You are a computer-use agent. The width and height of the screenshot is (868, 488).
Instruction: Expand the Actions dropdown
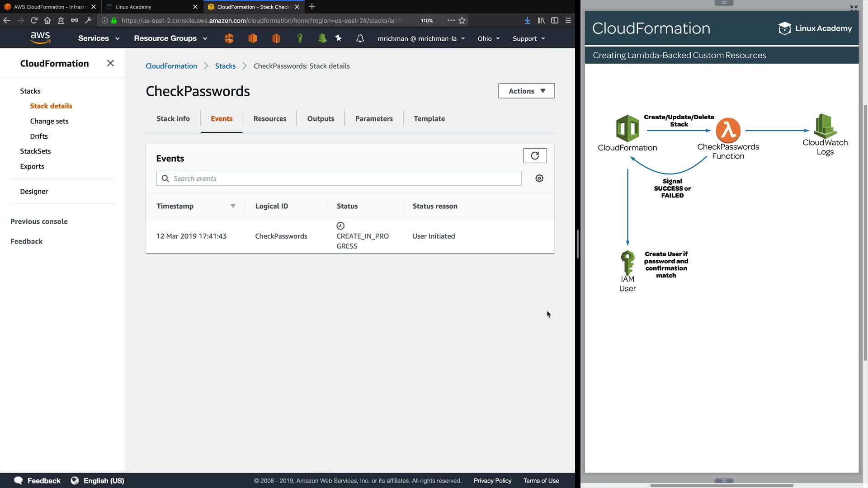[x=526, y=91]
